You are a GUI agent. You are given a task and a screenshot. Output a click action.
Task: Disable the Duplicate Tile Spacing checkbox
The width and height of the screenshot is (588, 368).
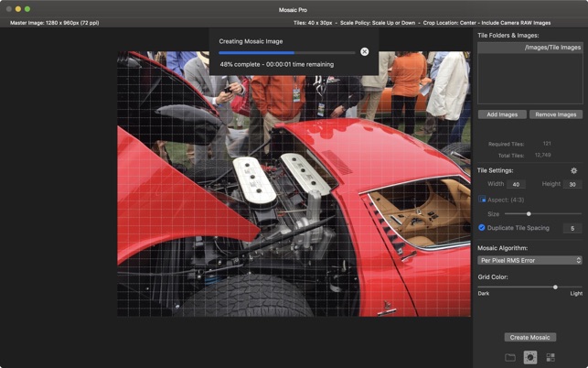(x=482, y=228)
